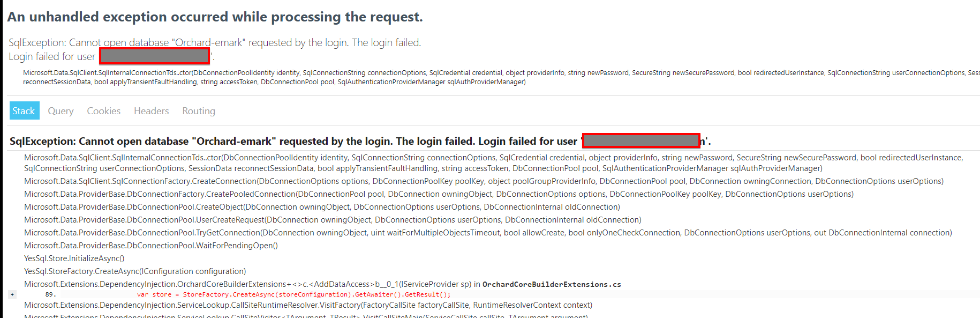Expand the code context with the plus icon
The height and width of the screenshot is (318, 980).
tap(12, 294)
